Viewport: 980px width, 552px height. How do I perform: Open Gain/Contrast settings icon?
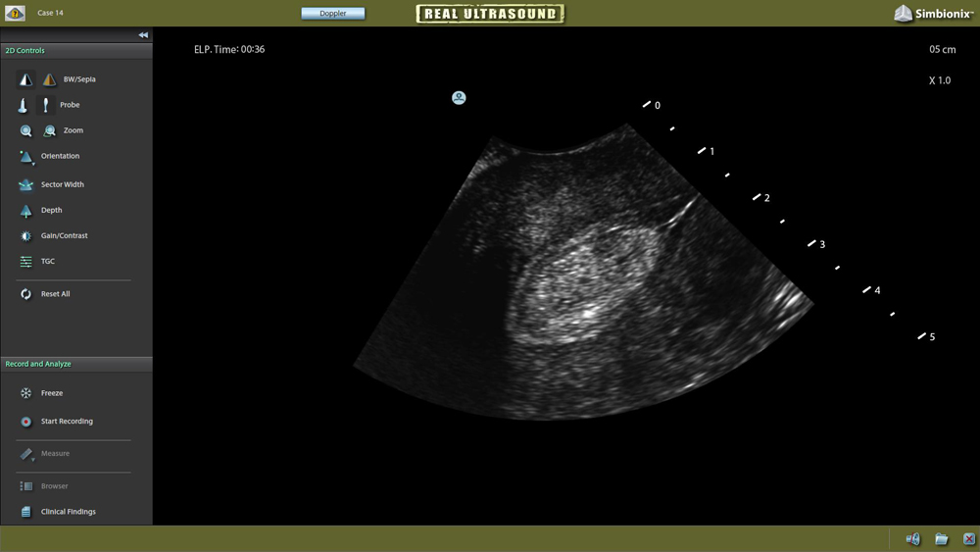tap(25, 236)
